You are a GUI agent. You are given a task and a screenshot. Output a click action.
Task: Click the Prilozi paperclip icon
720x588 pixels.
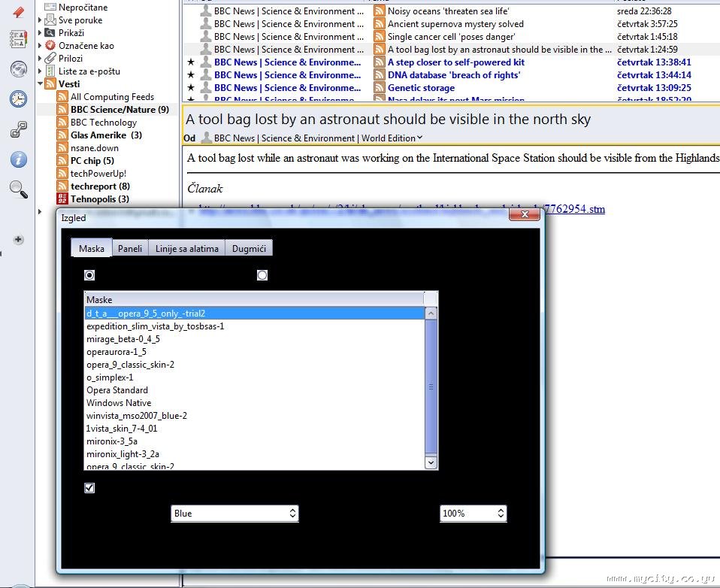point(50,59)
